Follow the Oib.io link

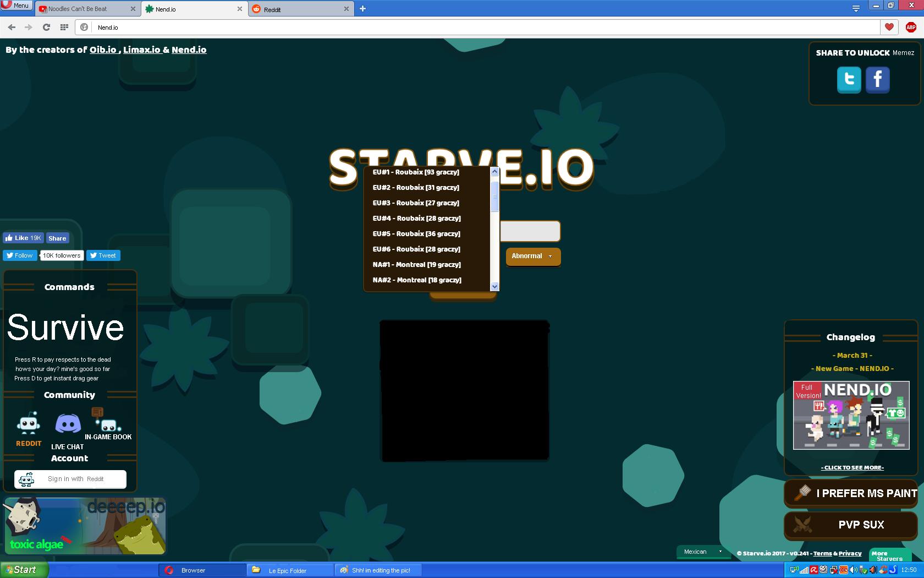(x=103, y=50)
